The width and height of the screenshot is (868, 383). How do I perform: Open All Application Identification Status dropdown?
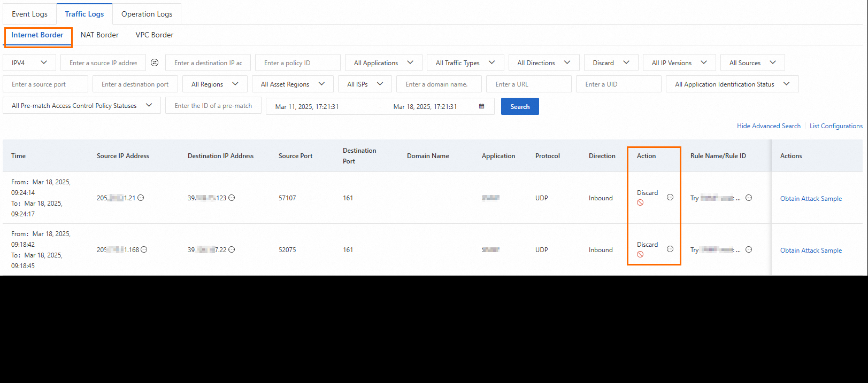click(x=732, y=84)
